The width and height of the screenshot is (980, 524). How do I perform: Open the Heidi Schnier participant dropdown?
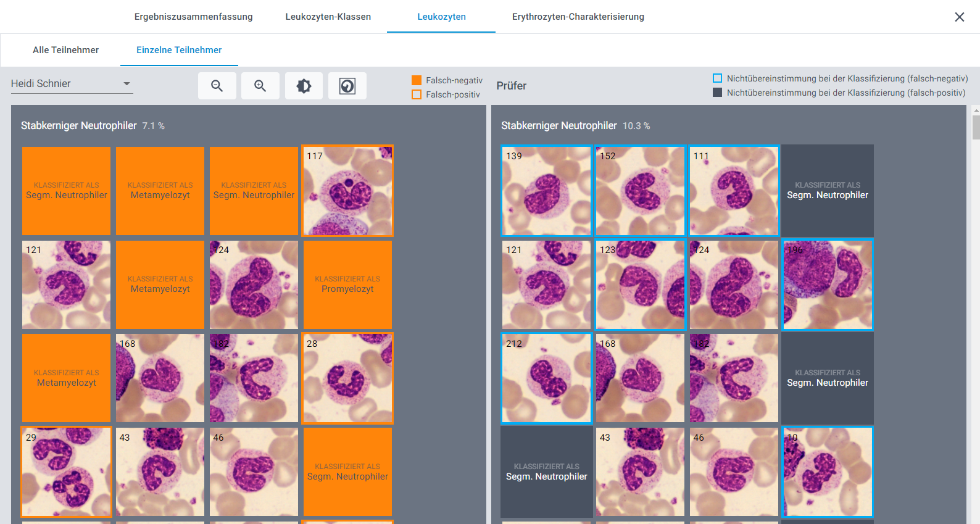[x=72, y=84]
